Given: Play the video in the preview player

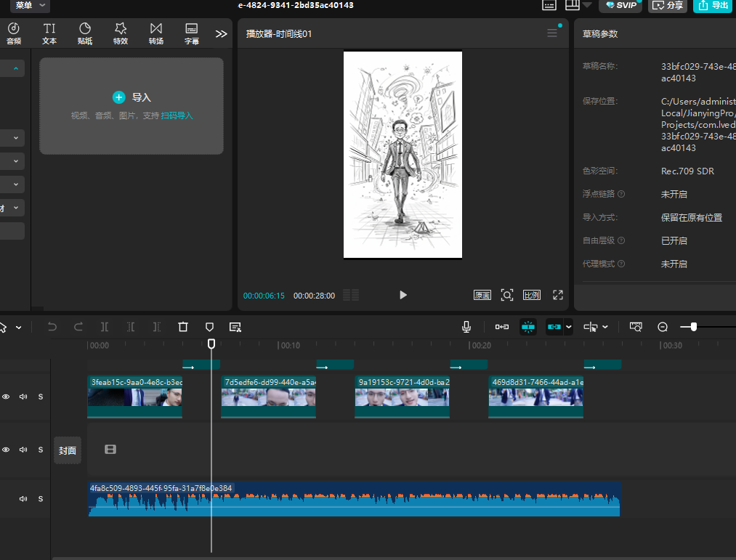Looking at the screenshot, I should (x=403, y=295).
